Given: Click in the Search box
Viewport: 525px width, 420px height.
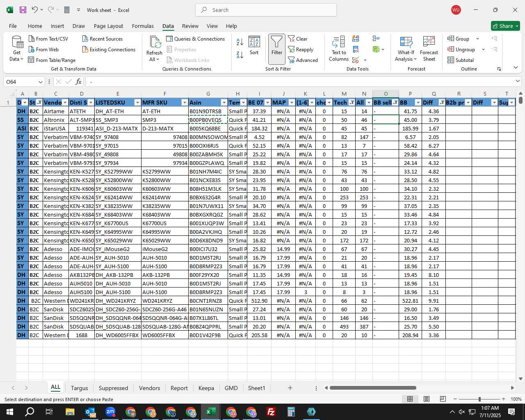Looking at the screenshot, I should [x=266, y=10].
